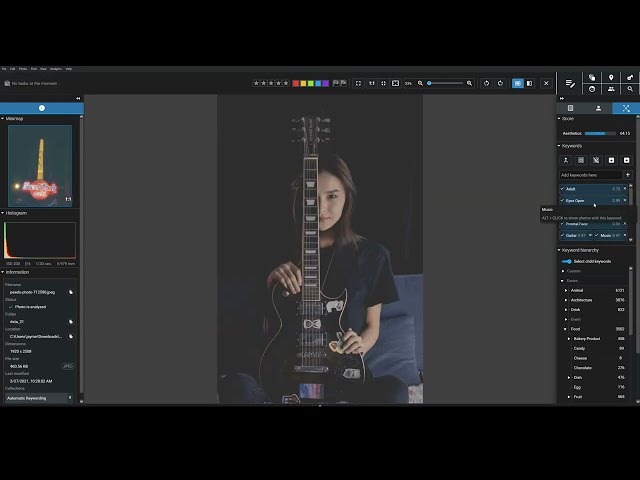The width and height of the screenshot is (640, 480).
Task: Click the zoom slider track
Action: click(445, 83)
